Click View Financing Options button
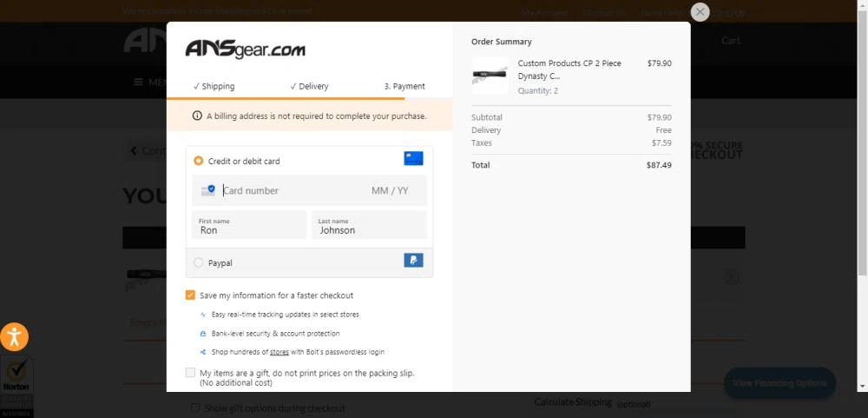The height and width of the screenshot is (418, 868). [779, 383]
